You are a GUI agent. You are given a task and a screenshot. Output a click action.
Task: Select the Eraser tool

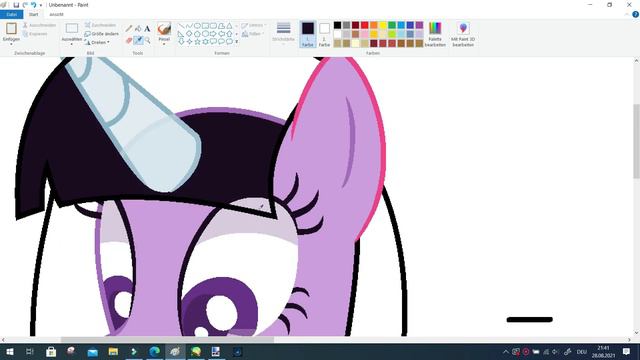129,40
